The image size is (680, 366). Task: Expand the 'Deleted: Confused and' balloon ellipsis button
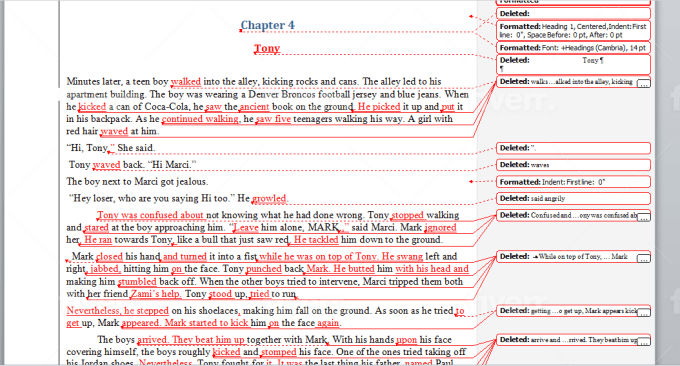[x=644, y=217]
